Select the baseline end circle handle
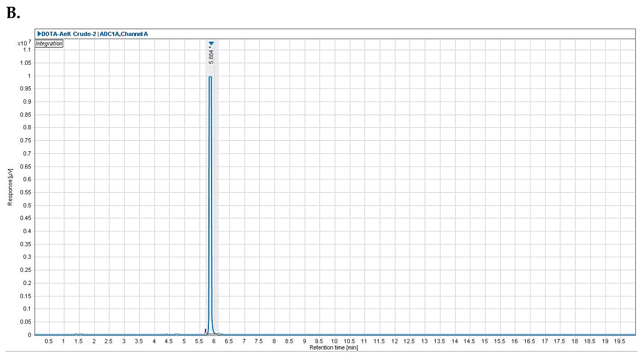 coord(219,334)
